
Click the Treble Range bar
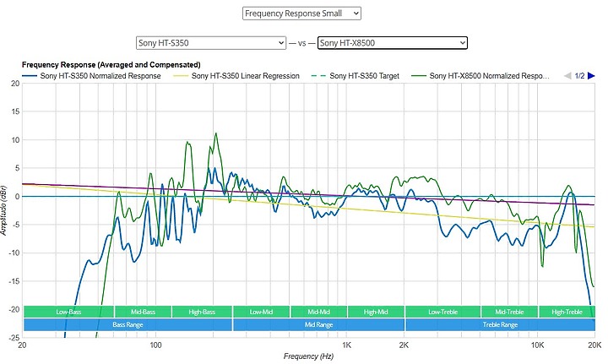click(500, 324)
